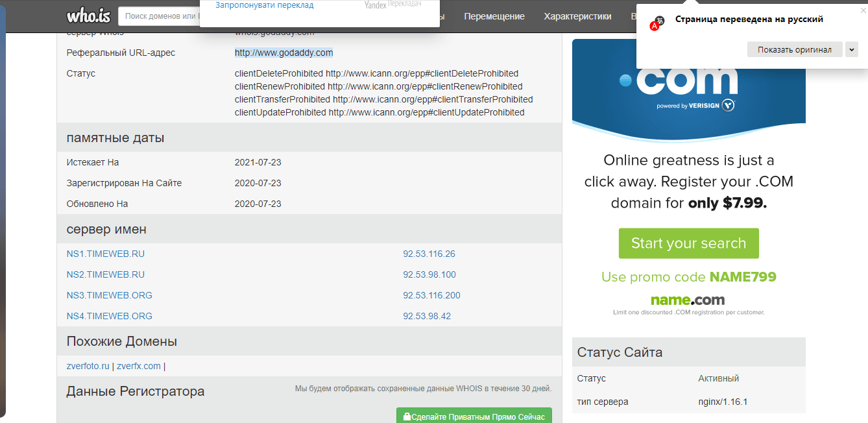Screen dimensions: 868x423
Task: Click the green 'Start your search' button
Action: point(688,243)
